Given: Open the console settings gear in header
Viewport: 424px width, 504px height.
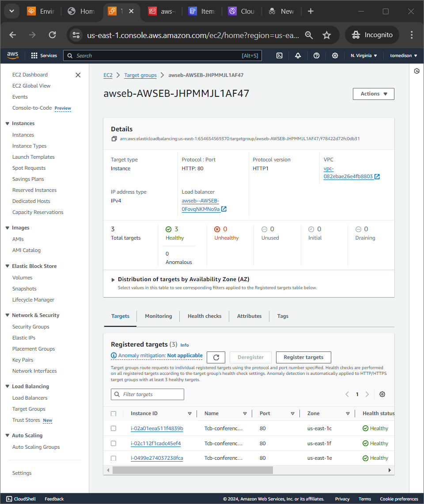Looking at the screenshot, I should (335, 56).
